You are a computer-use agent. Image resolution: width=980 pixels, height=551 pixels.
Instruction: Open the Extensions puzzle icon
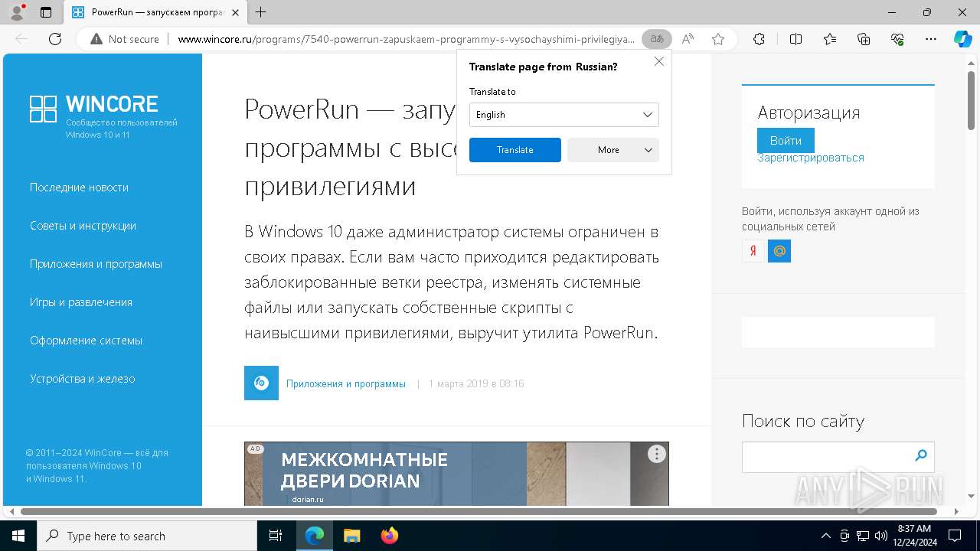pos(759,39)
